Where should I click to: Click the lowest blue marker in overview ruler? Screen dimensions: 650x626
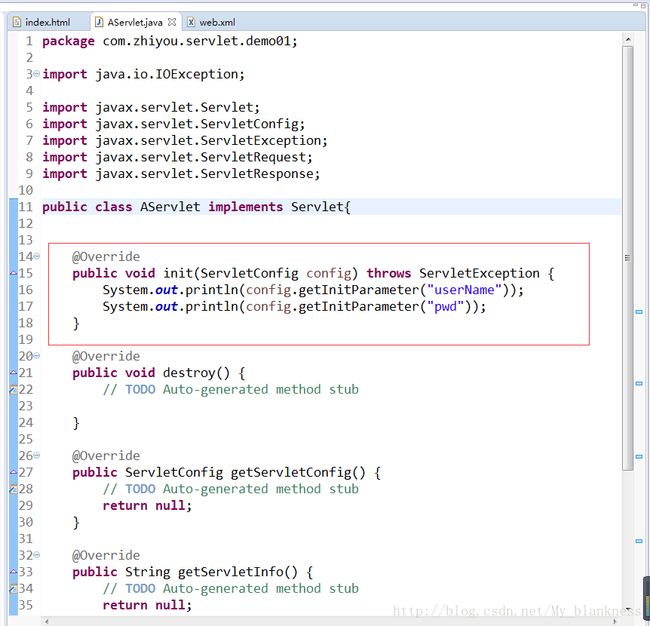(639, 541)
